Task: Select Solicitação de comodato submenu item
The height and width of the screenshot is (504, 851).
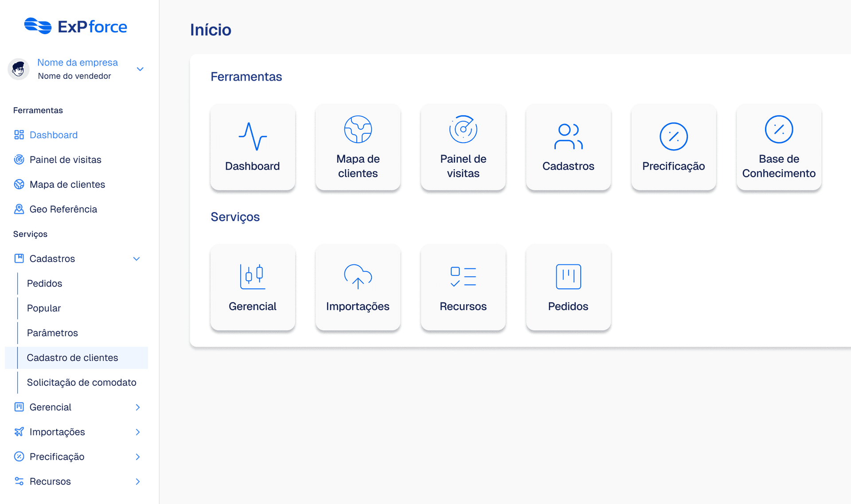Action: click(x=82, y=383)
